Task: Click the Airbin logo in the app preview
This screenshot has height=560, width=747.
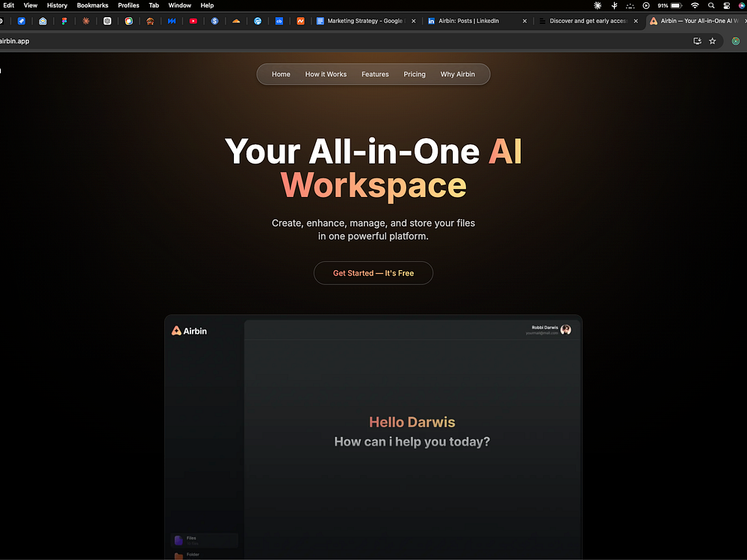Action: click(189, 331)
